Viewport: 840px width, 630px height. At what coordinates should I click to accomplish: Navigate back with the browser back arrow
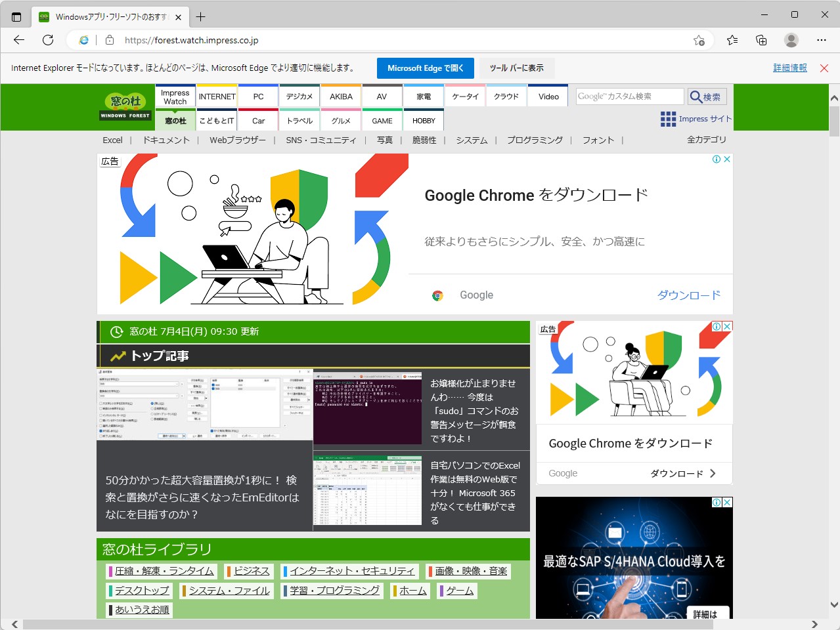[18, 39]
